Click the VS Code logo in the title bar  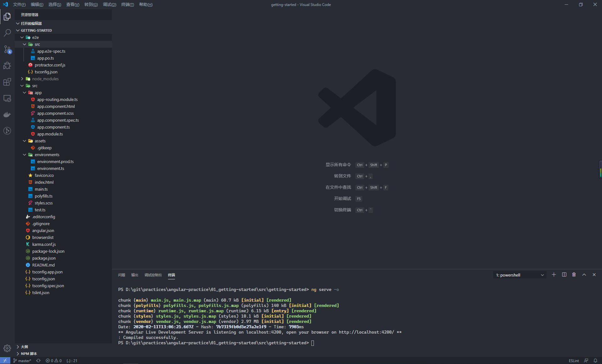point(5,4)
